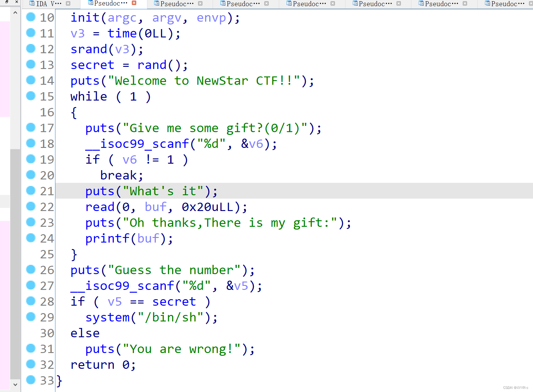The height and width of the screenshot is (392, 533).
Task: Click the scroll up arrow in code view
Action: pos(15,13)
